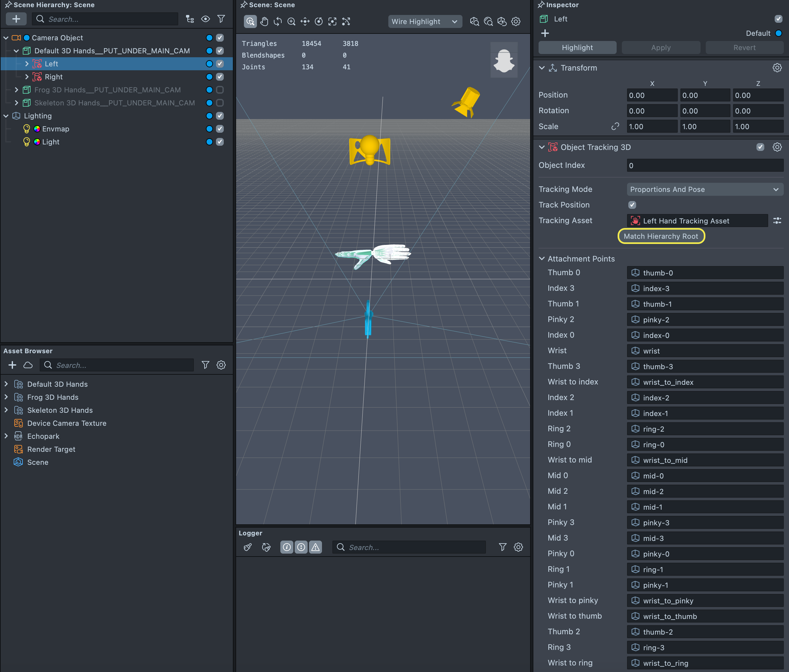Open the Wire Highlight dropdown
This screenshot has width=789, height=672.
(x=424, y=22)
